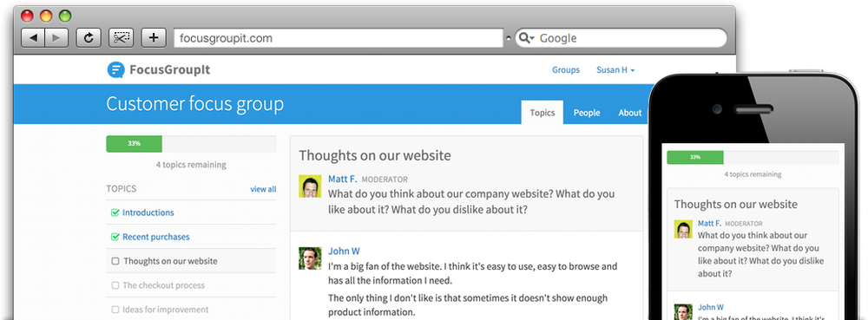The image size is (868, 320).
Task: Toggle the checked Introductions checkbox
Action: [x=115, y=212]
